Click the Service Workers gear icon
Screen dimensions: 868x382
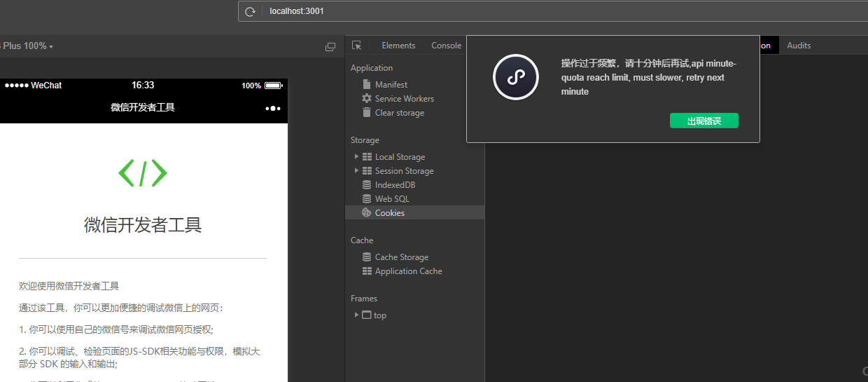pyautogui.click(x=367, y=99)
